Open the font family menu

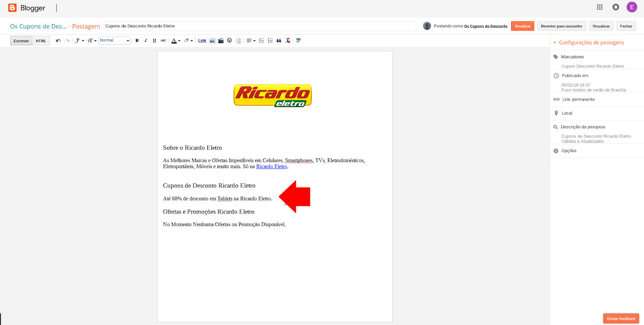click(x=80, y=41)
